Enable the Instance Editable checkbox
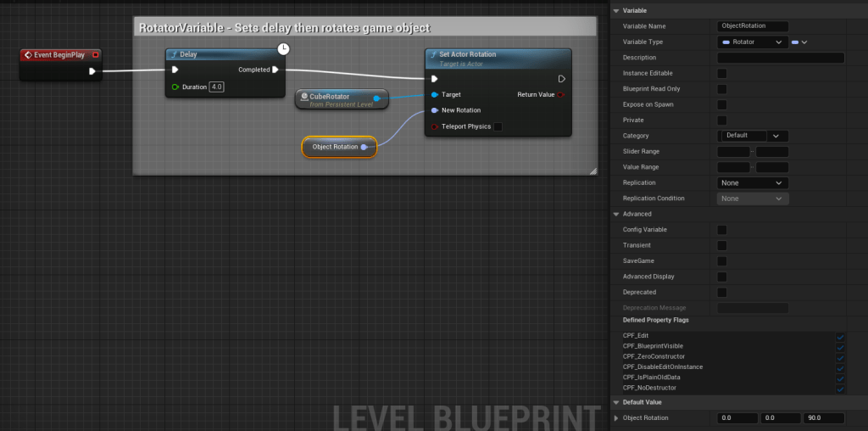 coord(722,74)
